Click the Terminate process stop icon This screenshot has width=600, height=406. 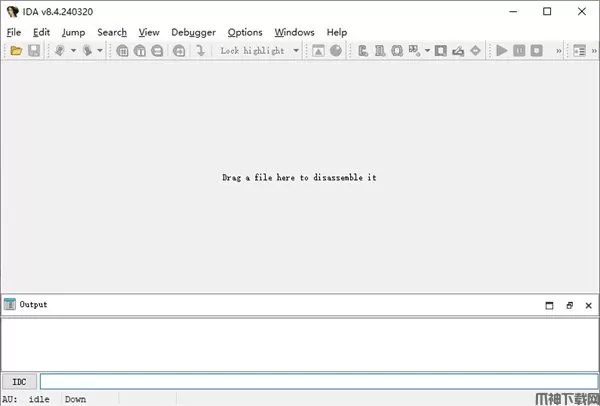[x=536, y=51]
